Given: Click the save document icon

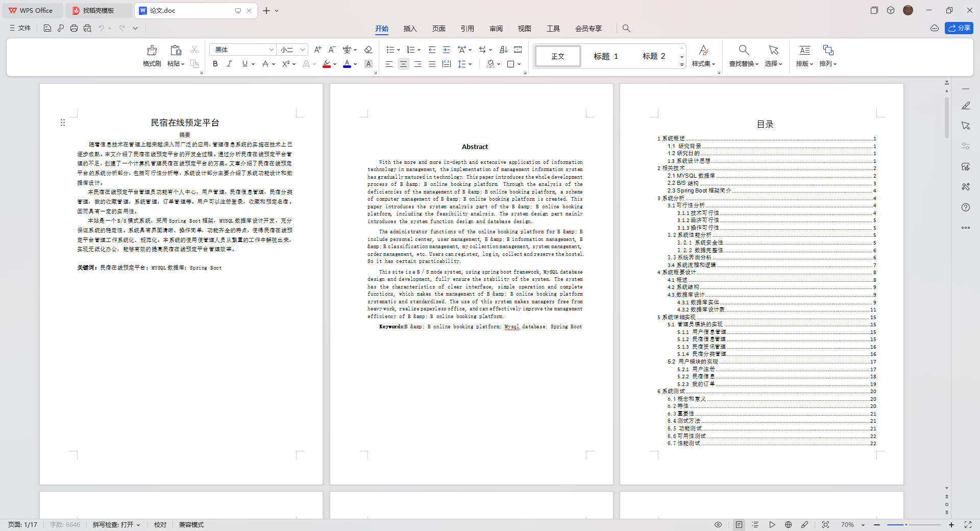Looking at the screenshot, I should click(x=47, y=29).
